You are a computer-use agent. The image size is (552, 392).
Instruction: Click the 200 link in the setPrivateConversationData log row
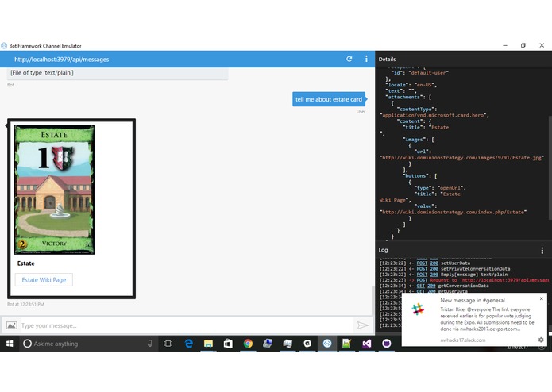pos(434,268)
